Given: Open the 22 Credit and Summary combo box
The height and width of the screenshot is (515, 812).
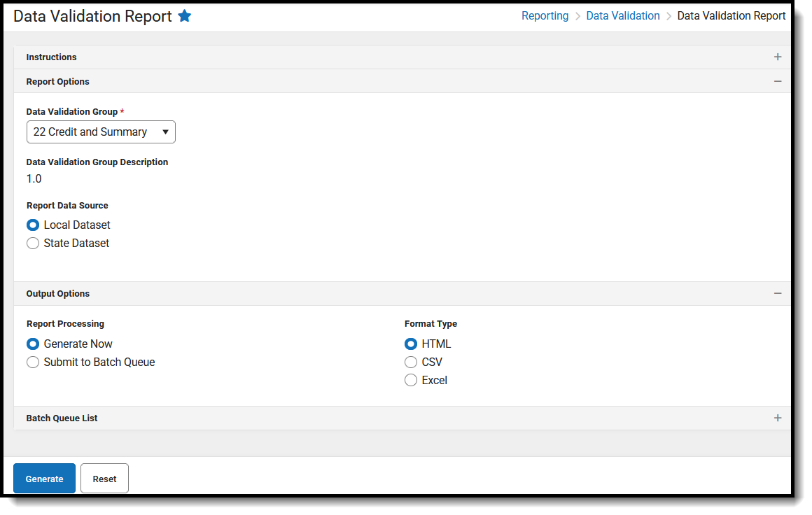Looking at the screenshot, I should pos(101,132).
